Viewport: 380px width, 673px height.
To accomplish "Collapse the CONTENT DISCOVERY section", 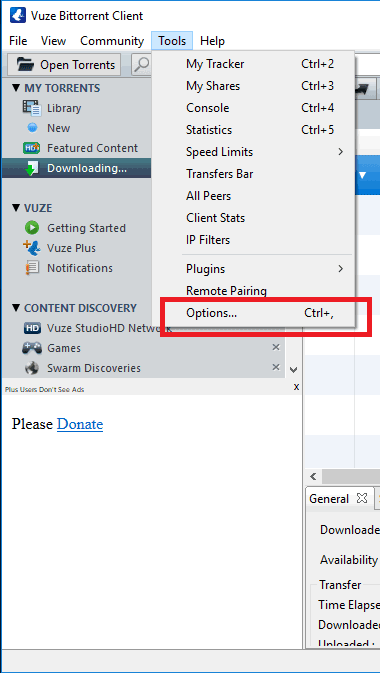I will point(16,308).
